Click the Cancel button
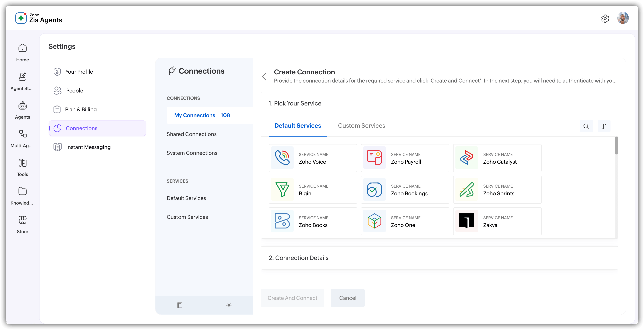This screenshot has width=644, height=330. pos(347,298)
